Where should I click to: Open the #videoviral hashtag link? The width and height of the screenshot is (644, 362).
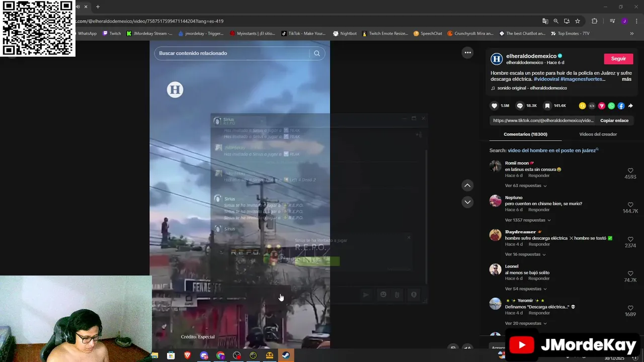546,79
